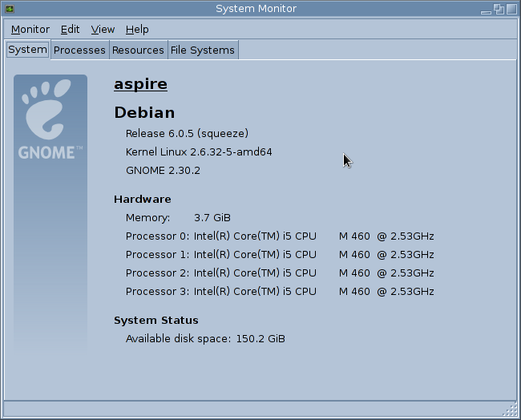This screenshot has width=521, height=420.
Task: Click the 'Processor 3:' line
Action: click(x=280, y=292)
